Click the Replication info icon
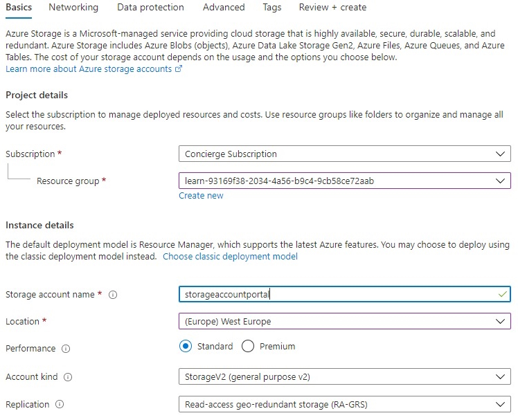 tap(60, 405)
